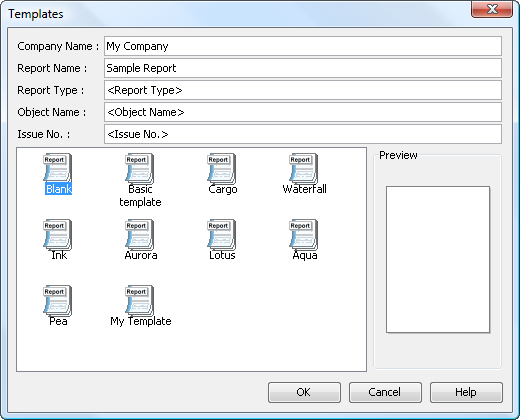Cancel the Templates dialog
Viewport: 520px width, 420px height.
point(385,392)
